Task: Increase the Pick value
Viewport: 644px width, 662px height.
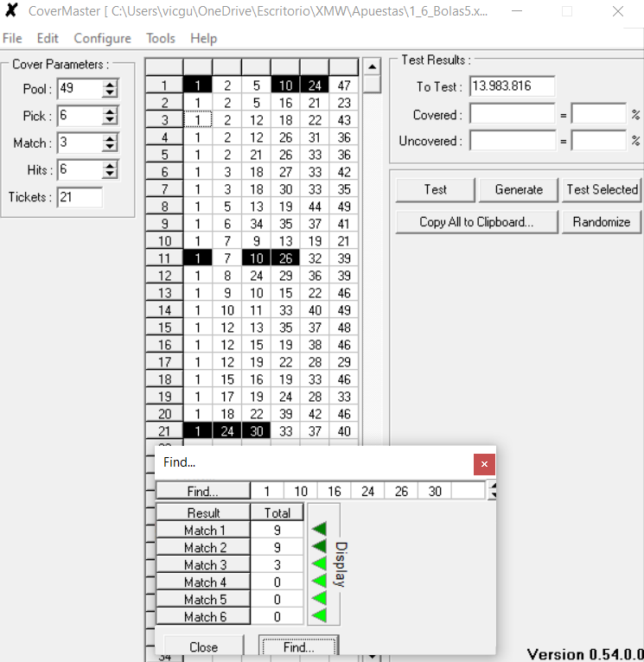Action: [x=110, y=111]
